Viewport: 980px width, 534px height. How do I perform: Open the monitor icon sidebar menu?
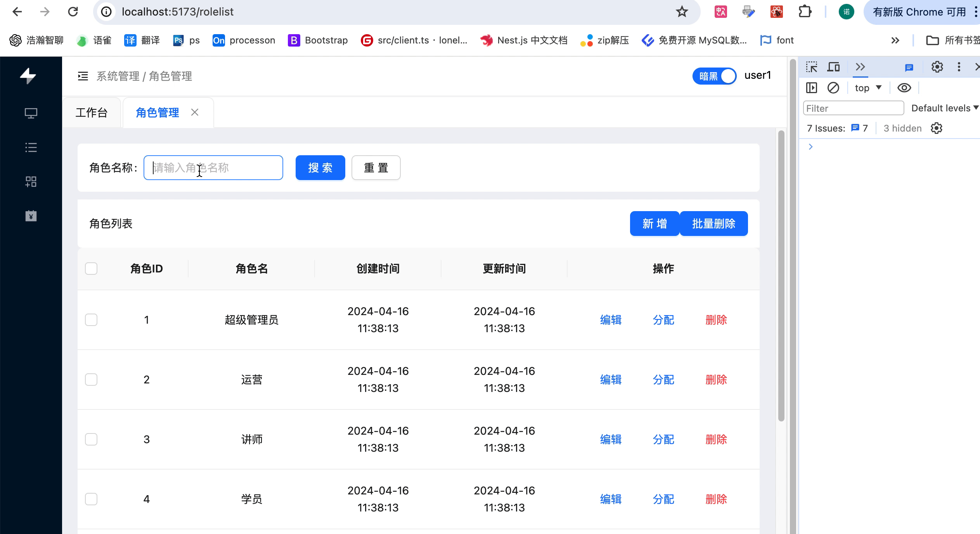(x=31, y=113)
